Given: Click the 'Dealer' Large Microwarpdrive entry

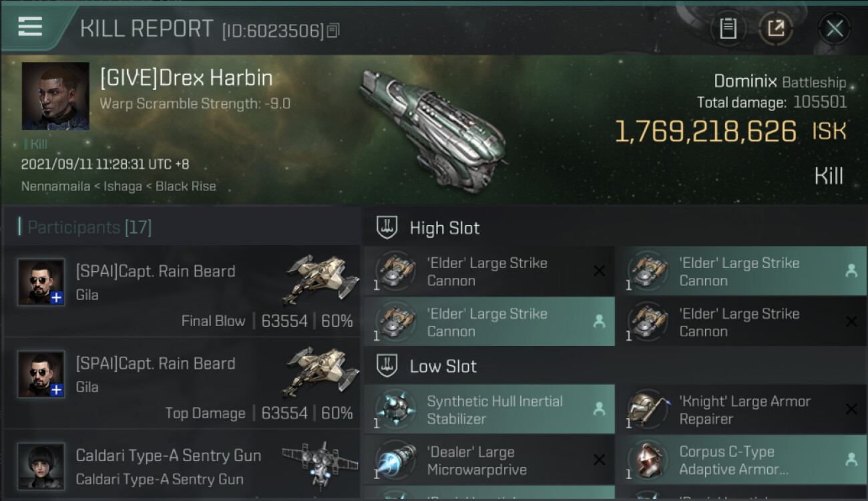Looking at the screenshot, I should click(489, 460).
